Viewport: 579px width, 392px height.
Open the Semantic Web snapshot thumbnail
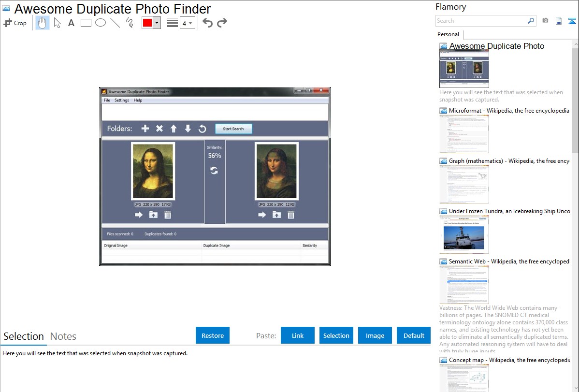[x=464, y=285]
